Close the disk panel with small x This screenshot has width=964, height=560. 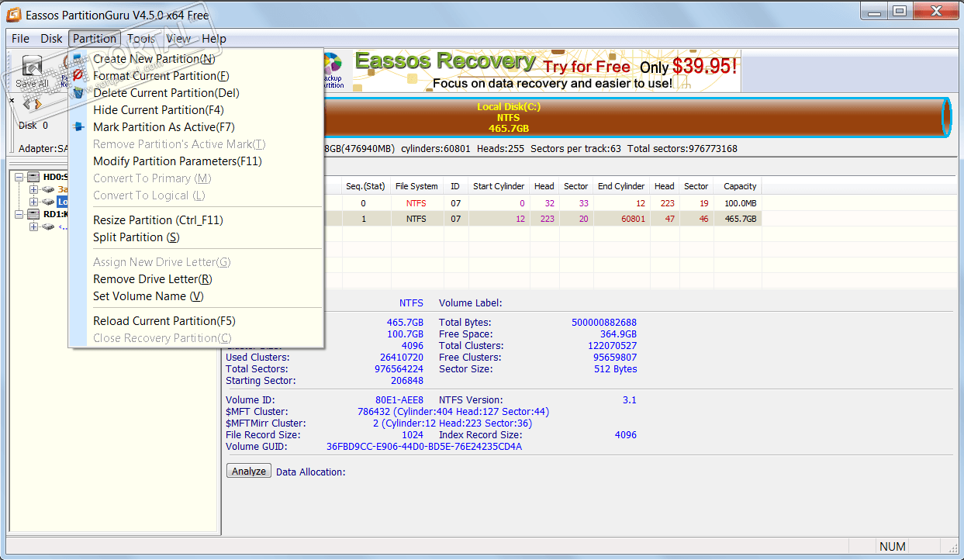coord(12,100)
